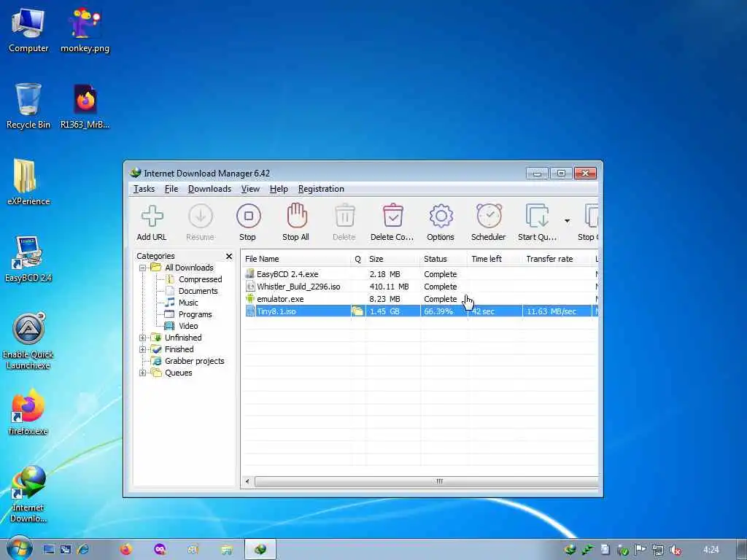Select the Internet Download Manager desktop shortcut
The height and width of the screenshot is (560, 747).
click(28, 494)
